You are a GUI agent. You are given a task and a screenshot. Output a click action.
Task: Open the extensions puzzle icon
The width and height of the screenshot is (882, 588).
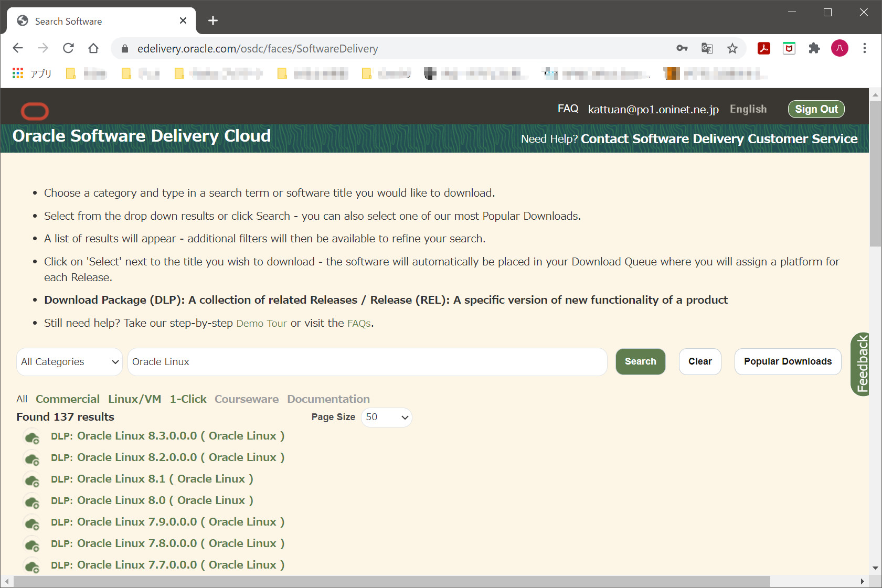point(814,48)
